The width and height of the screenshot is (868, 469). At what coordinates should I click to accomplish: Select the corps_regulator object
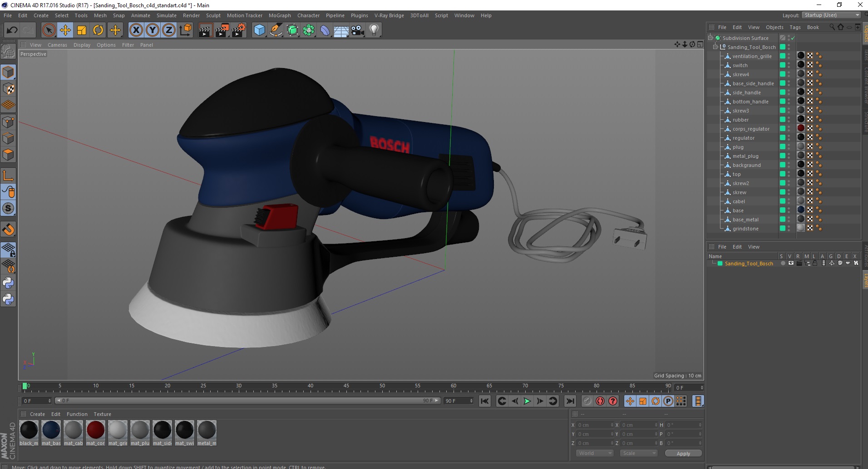tap(751, 129)
